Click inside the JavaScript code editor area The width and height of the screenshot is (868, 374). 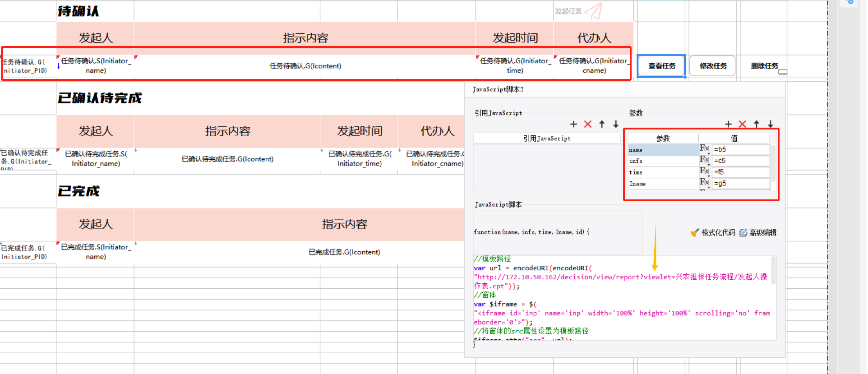tap(622, 298)
